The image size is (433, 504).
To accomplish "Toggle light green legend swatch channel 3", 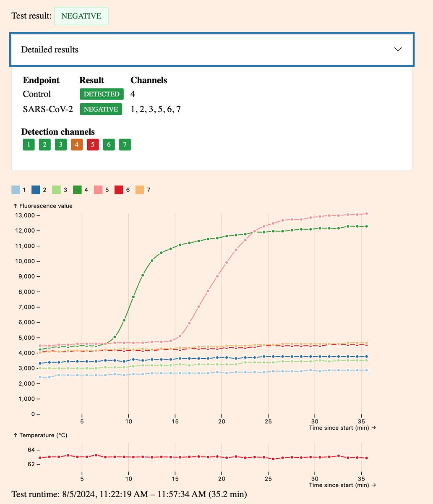I will [57, 190].
